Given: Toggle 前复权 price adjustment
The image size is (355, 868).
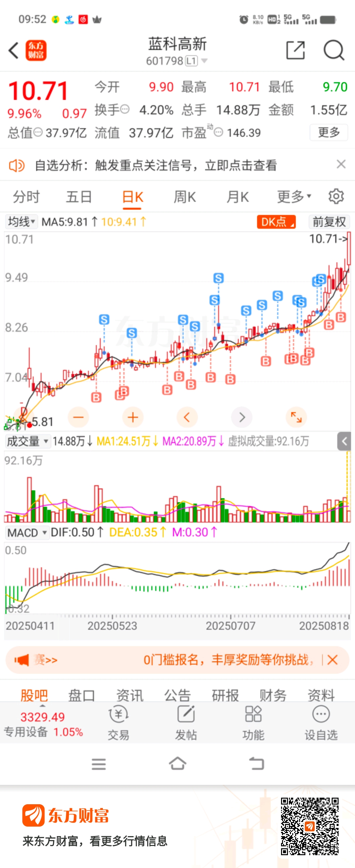Looking at the screenshot, I should tap(329, 222).
